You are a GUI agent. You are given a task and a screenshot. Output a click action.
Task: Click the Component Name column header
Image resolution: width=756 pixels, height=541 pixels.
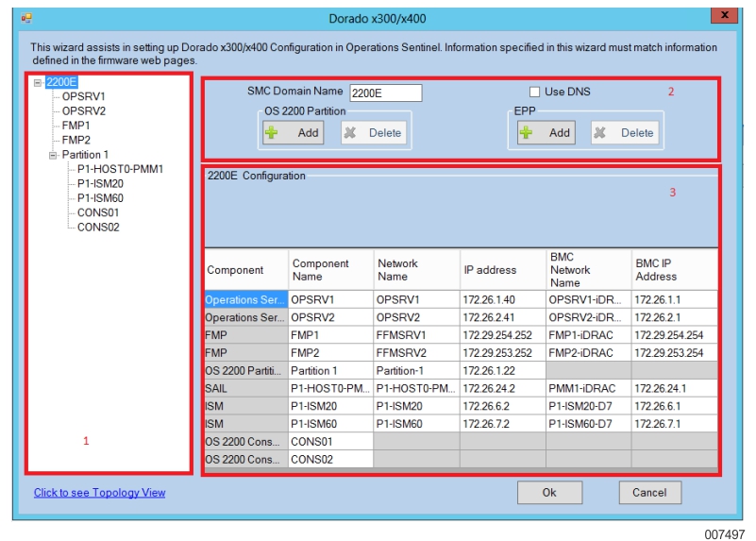(331, 269)
